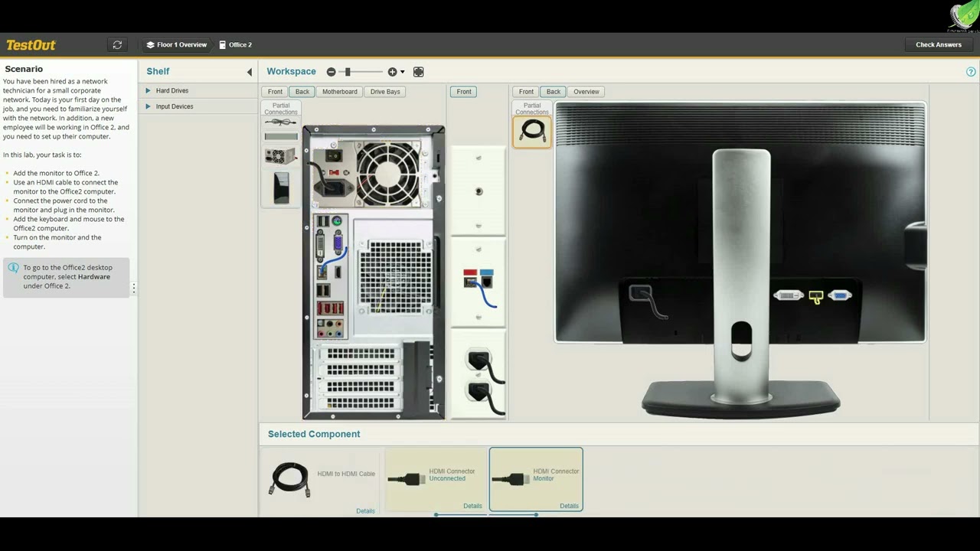
Task: Click the coaxial jack on wall plate
Action: click(479, 191)
